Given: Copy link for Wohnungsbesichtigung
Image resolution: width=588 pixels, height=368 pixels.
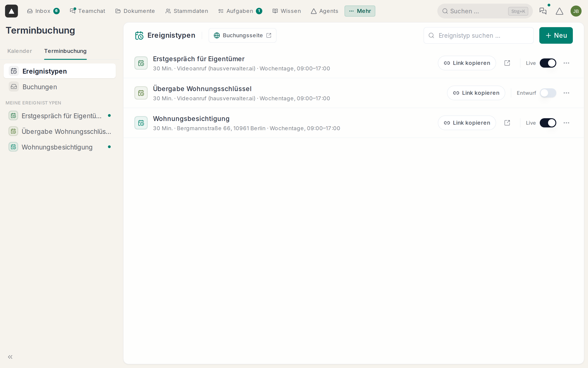Looking at the screenshot, I should (467, 123).
